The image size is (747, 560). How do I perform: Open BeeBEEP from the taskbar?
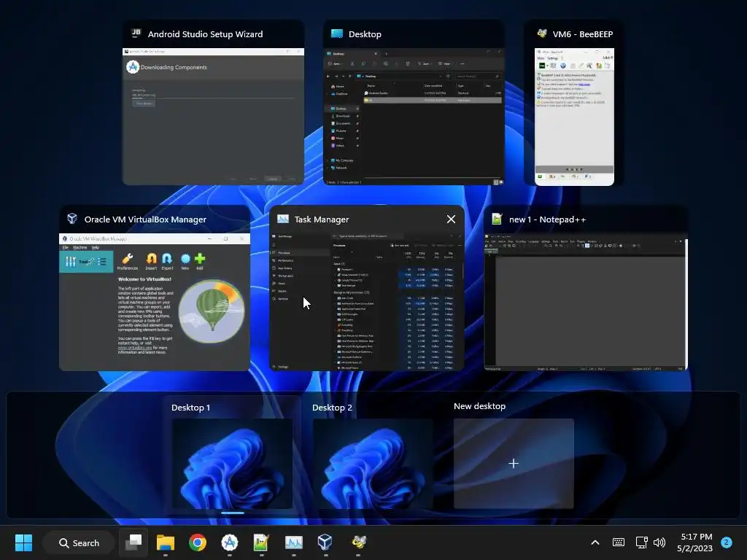click(x=358, y=542)
